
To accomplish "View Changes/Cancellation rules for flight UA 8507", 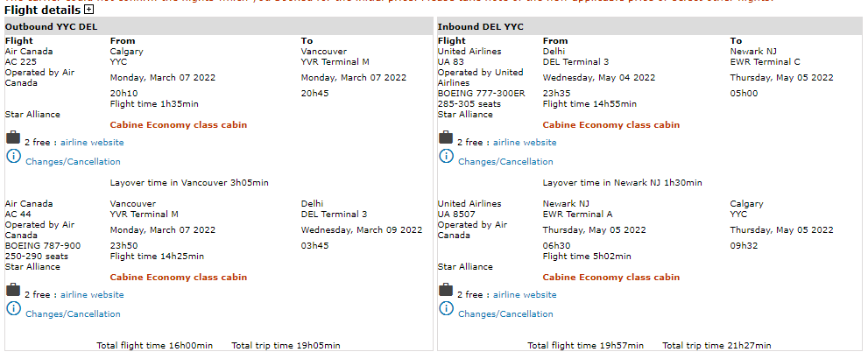I will click(x=505, y=313).
